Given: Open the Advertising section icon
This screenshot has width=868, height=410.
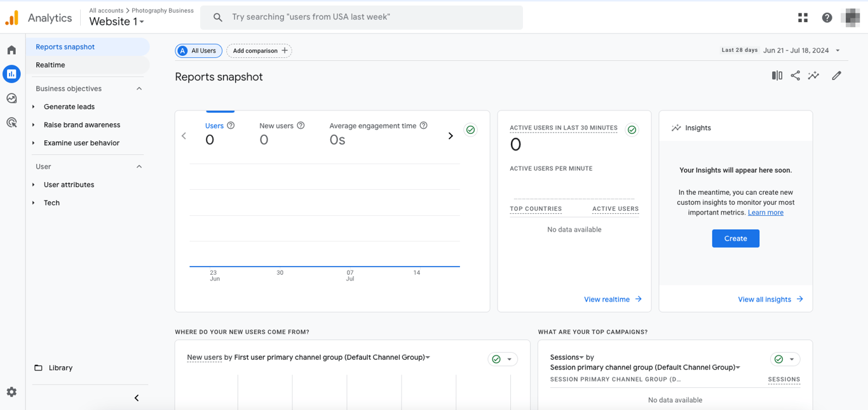Looking at the screenshot, I should click(11, 122).
